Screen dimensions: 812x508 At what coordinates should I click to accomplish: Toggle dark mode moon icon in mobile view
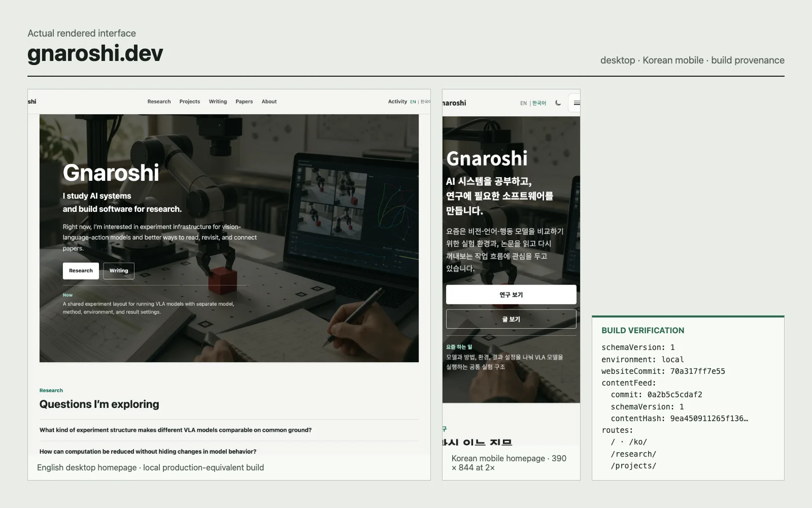pos(558,103)
